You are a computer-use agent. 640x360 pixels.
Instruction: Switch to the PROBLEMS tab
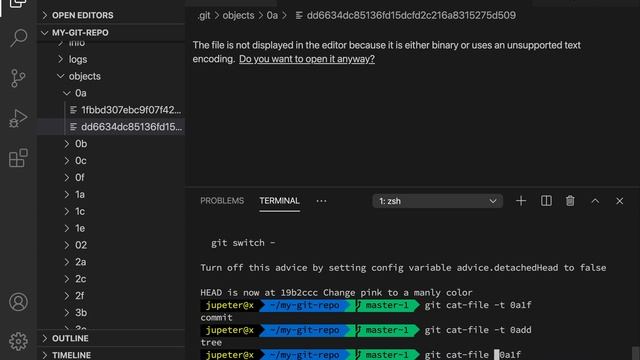click(x=222, y=201)
